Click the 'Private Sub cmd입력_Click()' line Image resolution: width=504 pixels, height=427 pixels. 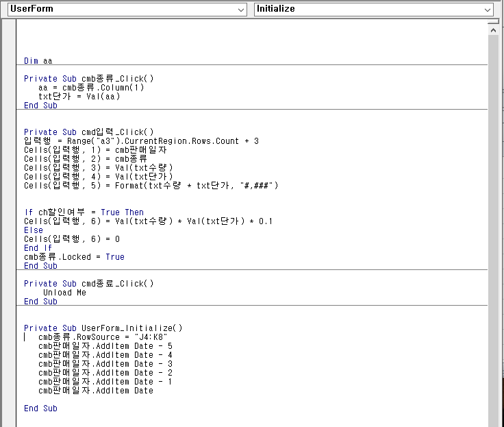click(89, 132)
